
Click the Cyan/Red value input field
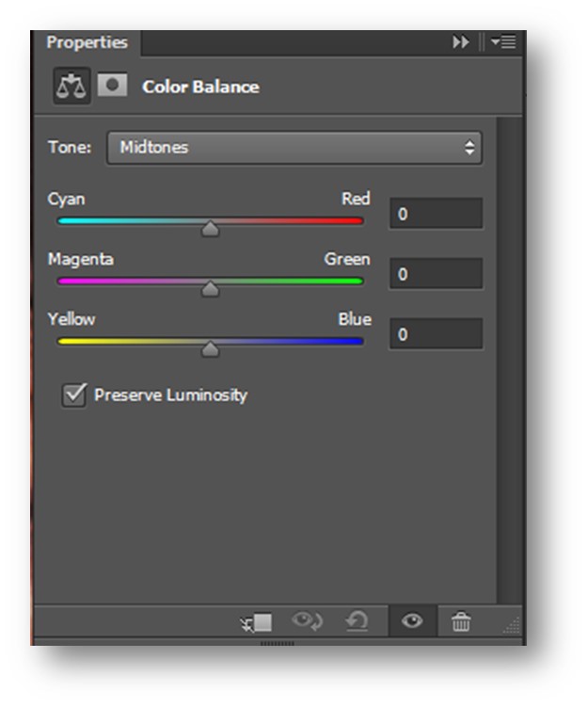point(436,214)
